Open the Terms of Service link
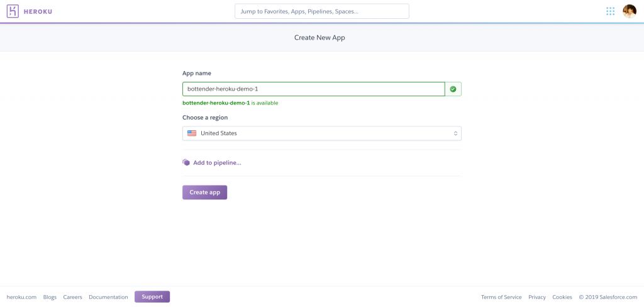The width and height of the screenshot is (644, 307). [501, 297]
